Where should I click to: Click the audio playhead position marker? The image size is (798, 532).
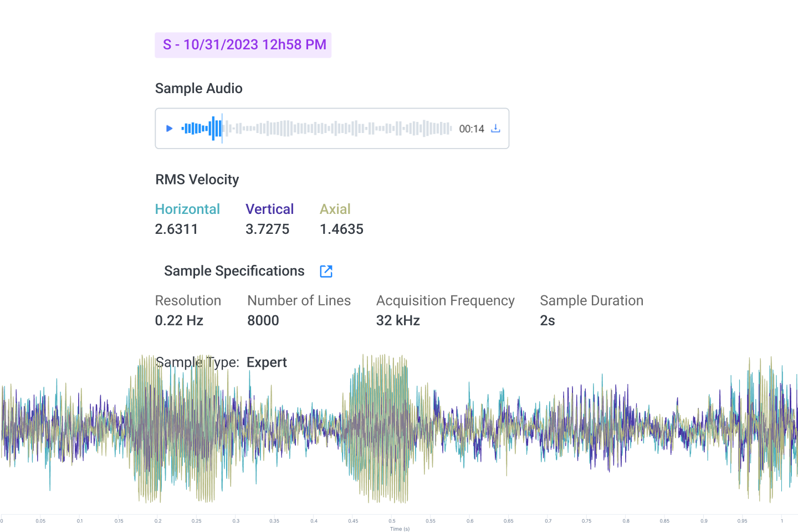(x=222, y=129)
